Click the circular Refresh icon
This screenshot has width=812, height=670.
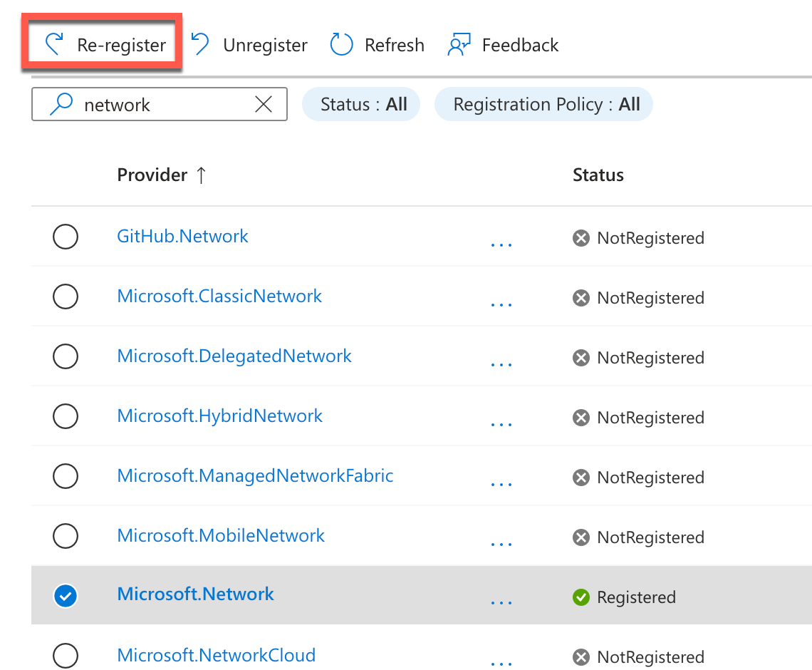pyautogui.click(x=342, y=45)
